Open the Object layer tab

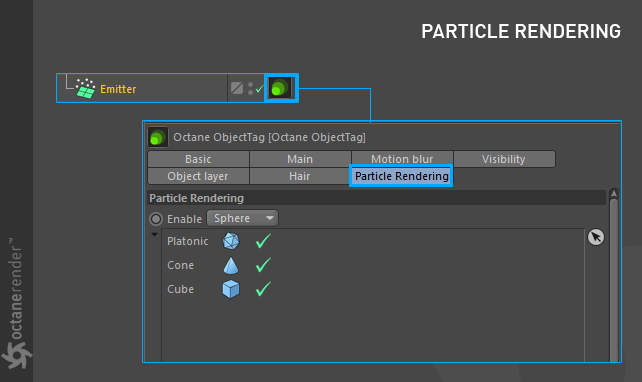pos(198,176)
